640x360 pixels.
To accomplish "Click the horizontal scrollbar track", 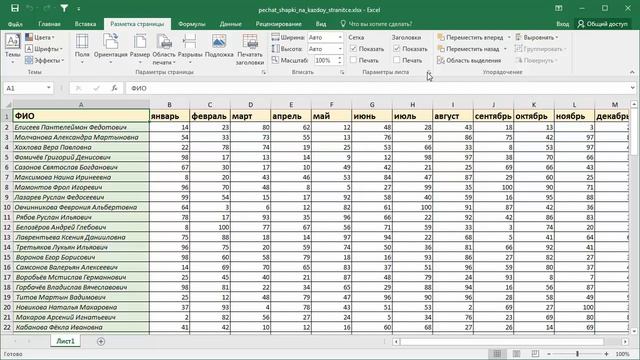I will [510, 341].
